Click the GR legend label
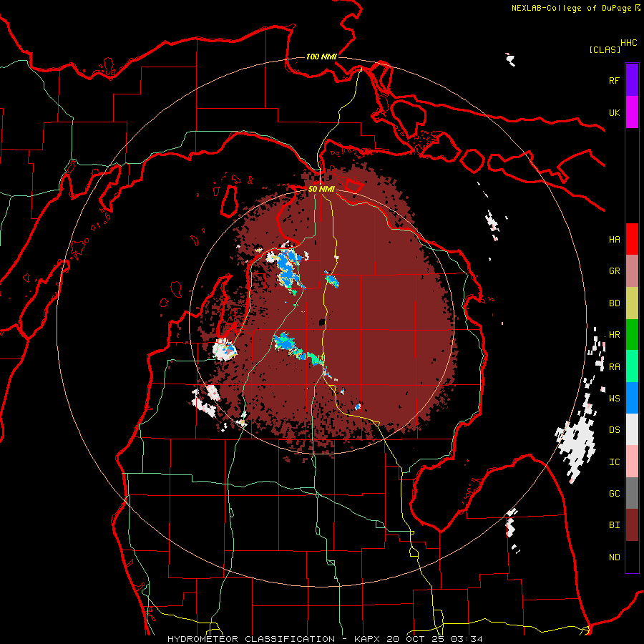 (x=614, y=271)
